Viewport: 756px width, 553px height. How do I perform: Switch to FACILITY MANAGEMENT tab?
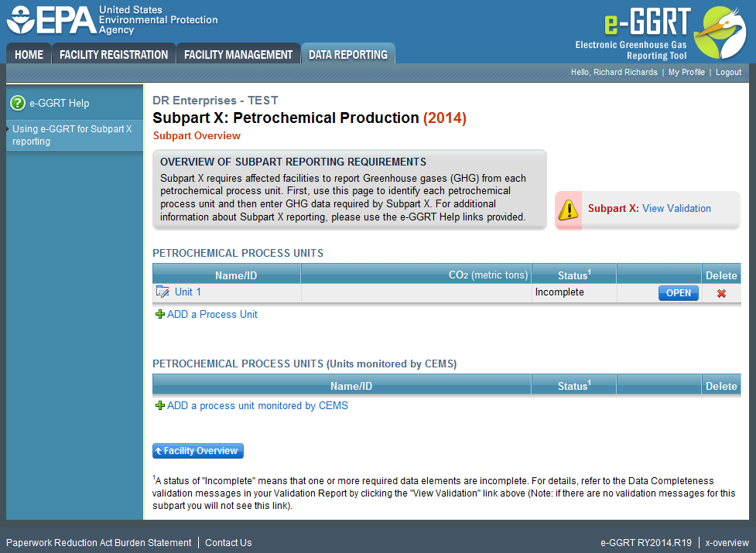(x=238, y=54)
